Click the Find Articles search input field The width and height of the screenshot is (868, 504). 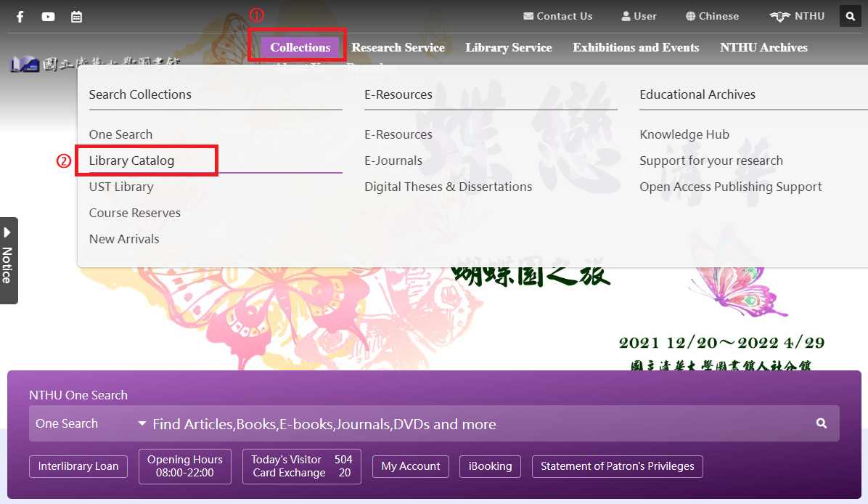472,424
